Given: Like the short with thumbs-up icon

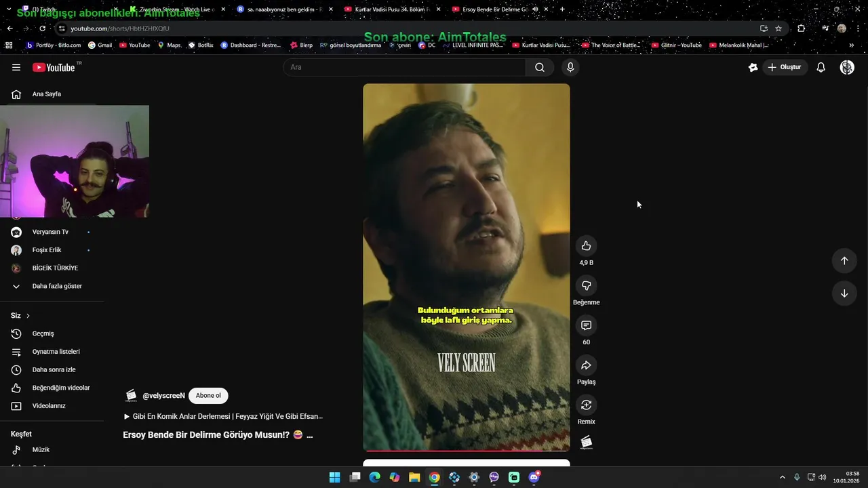Looking at the screenshot, I should [x=587, y=246].
